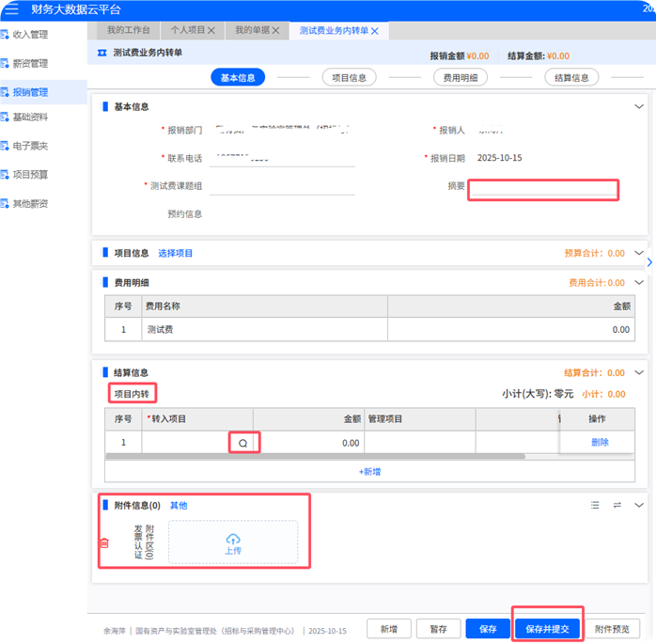This screenshot has width=656, height=644.
Task: Click the 0.00 amount in 测试费 row
Action: 621,330
